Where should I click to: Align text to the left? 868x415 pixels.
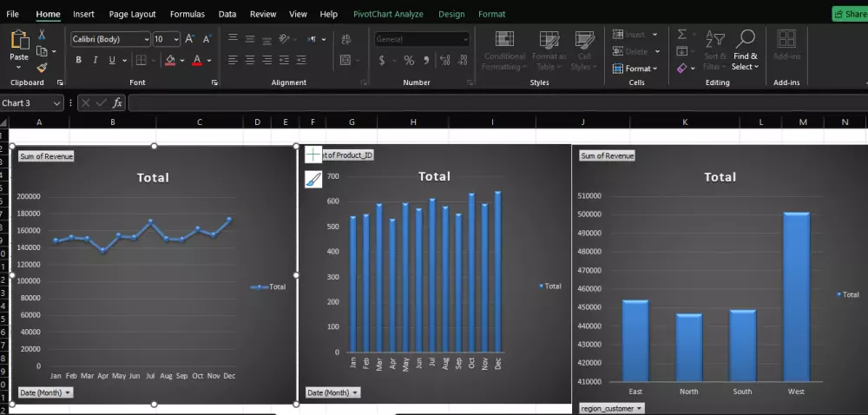(x=233, y=60)
